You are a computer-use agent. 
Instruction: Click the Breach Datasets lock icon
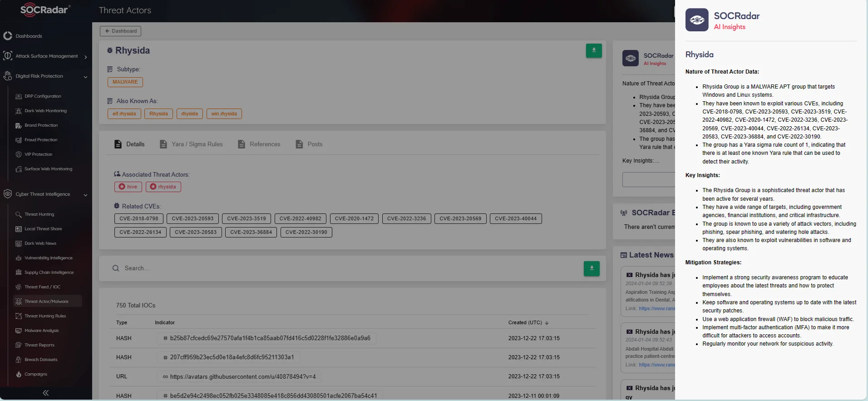[x=19, y=360]
